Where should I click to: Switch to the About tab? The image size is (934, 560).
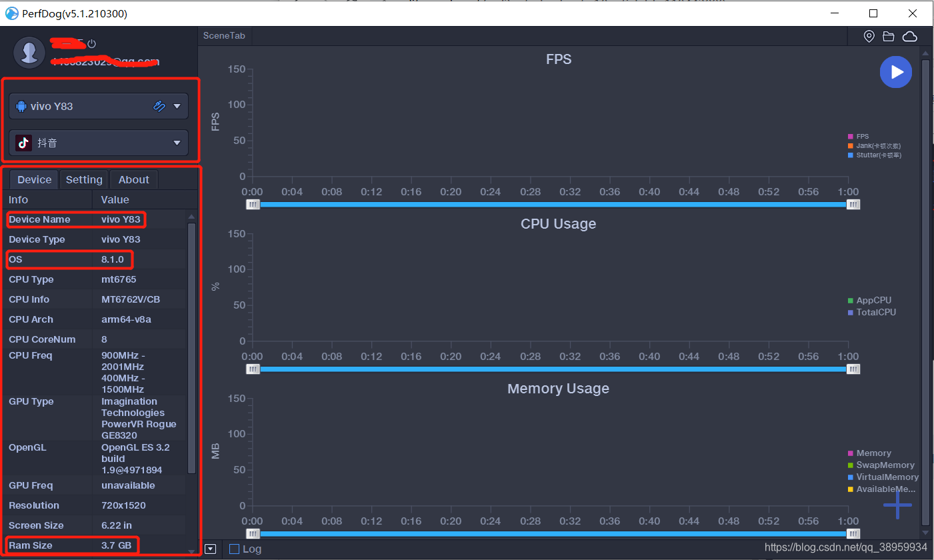click(133, 179)
